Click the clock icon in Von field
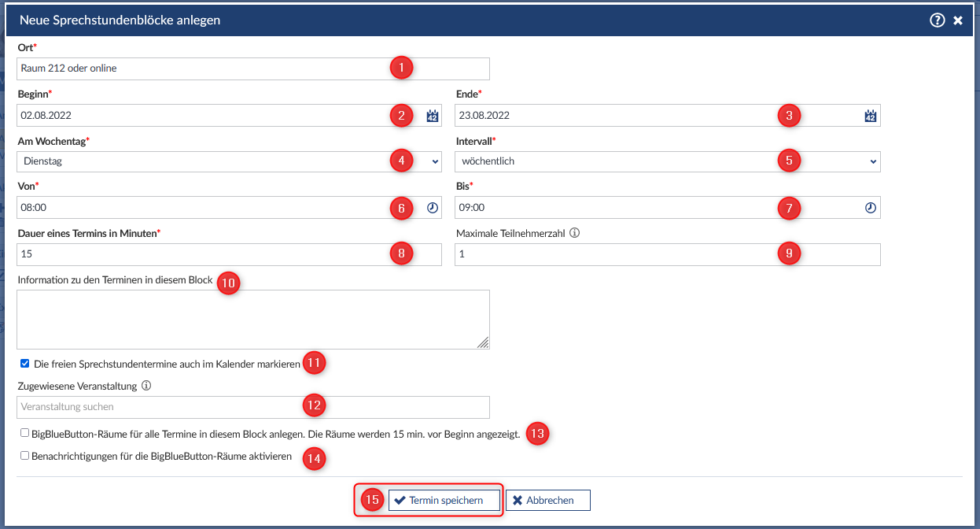Screen dimensions: 980x529 point(432,208)
